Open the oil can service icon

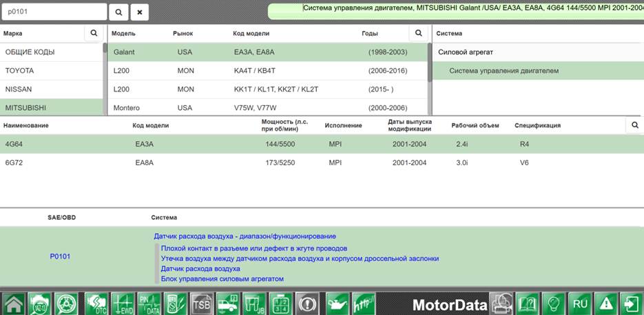[x=337, y=304]
